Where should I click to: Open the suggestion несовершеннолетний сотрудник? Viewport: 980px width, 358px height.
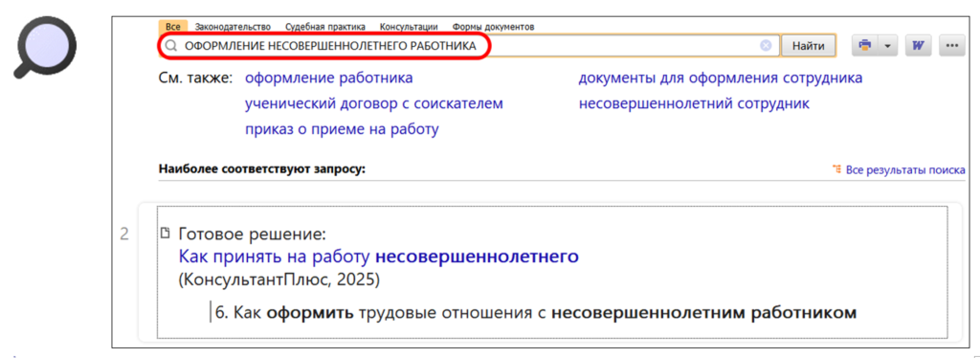[694, 103]
